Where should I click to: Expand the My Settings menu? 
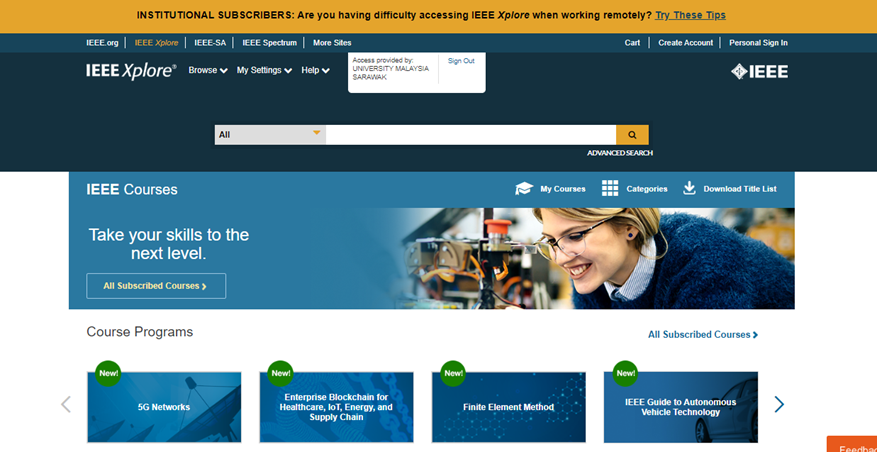click(x=265, y=70)
